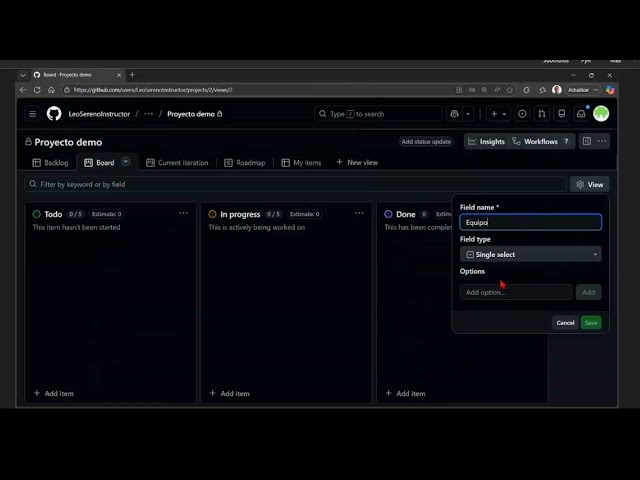The height and width of the screenshot is (480, 640).
Task: Click the filter by keyword field
Action: click(x=295, y=184)
